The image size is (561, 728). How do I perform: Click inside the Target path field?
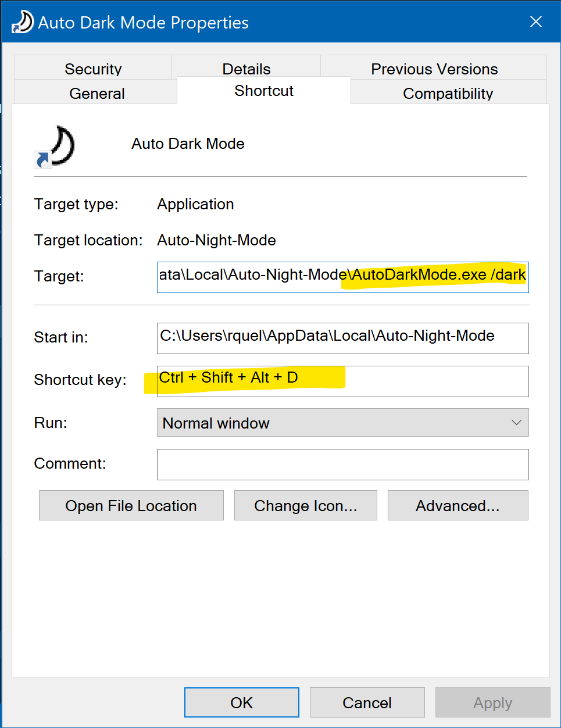click(342, 277)
